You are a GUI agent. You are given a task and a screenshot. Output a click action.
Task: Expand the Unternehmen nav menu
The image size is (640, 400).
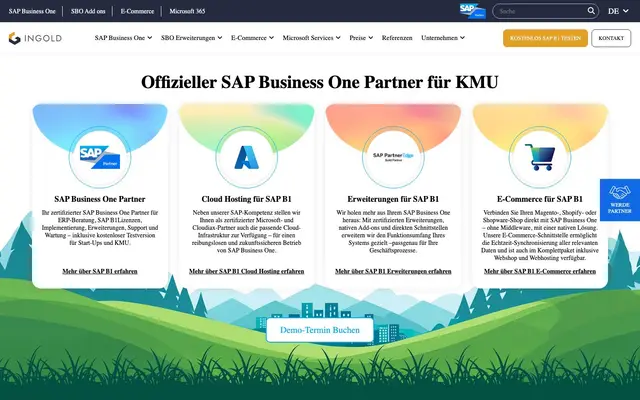point(443,38)
